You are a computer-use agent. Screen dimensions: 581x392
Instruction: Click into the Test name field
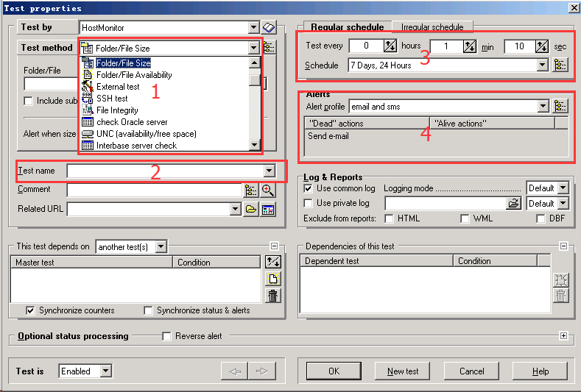point(165,171)
